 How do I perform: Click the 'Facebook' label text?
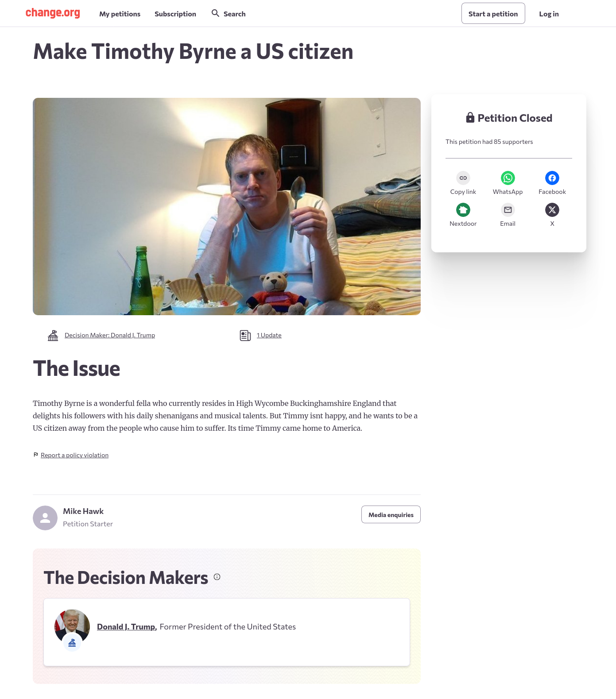(x=552, y=192)
